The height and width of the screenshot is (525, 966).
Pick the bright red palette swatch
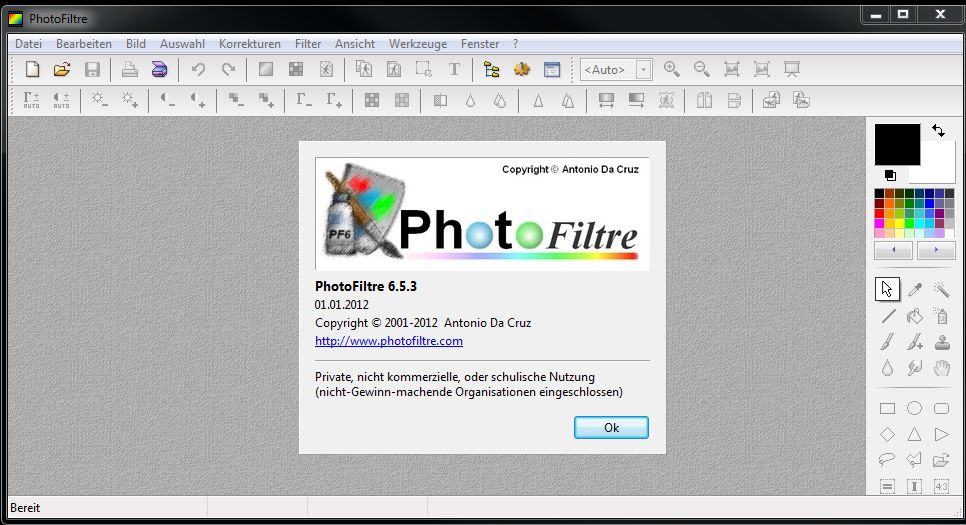pyautogui.click(x=879, y=213)
